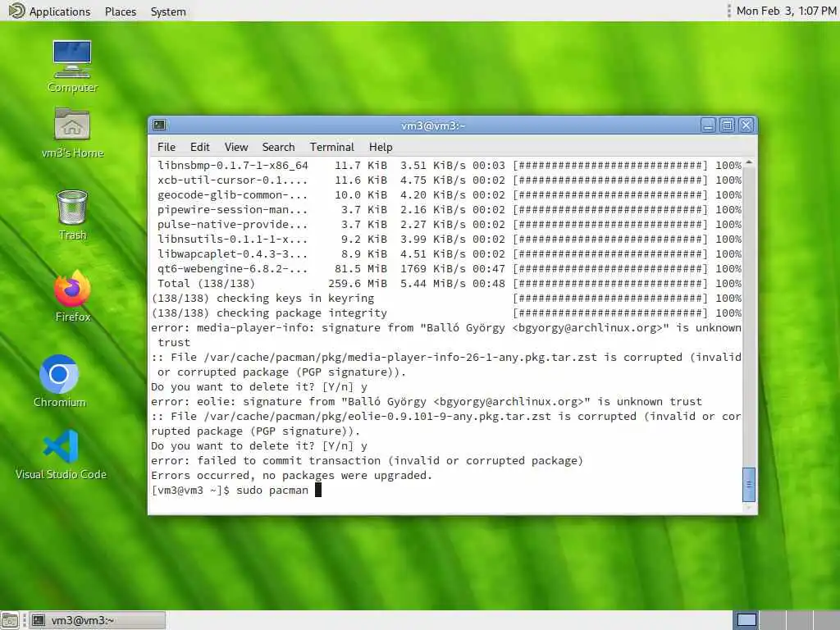This screenshot has height=630, width=840.
Task: Click the MATE logo beside Applications
Action: [16, 11]
